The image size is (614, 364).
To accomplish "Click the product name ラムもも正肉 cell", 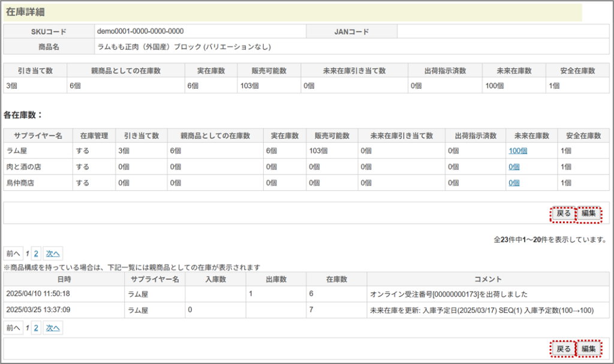I will click(x=183, y=47).
